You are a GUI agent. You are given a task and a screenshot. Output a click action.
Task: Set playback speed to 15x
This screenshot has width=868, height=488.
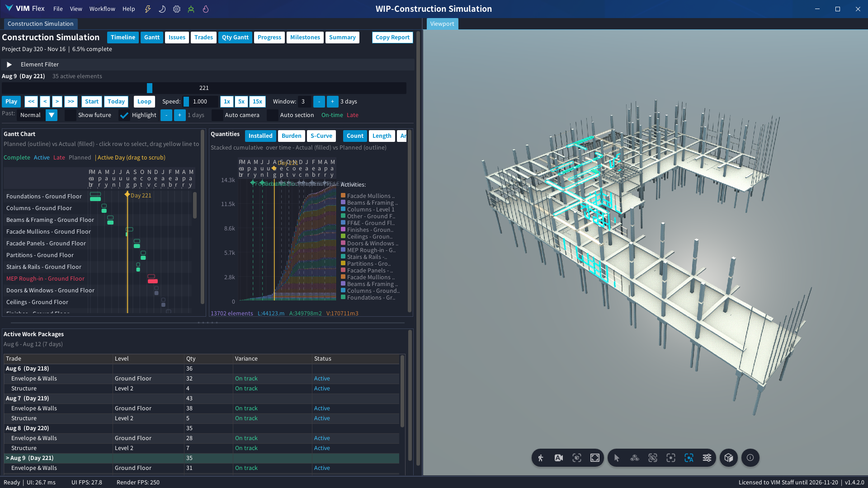[257, 102]
